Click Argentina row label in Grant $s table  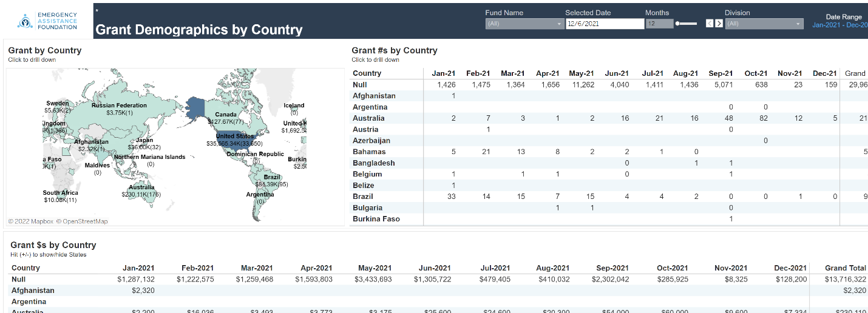(29, 301)
